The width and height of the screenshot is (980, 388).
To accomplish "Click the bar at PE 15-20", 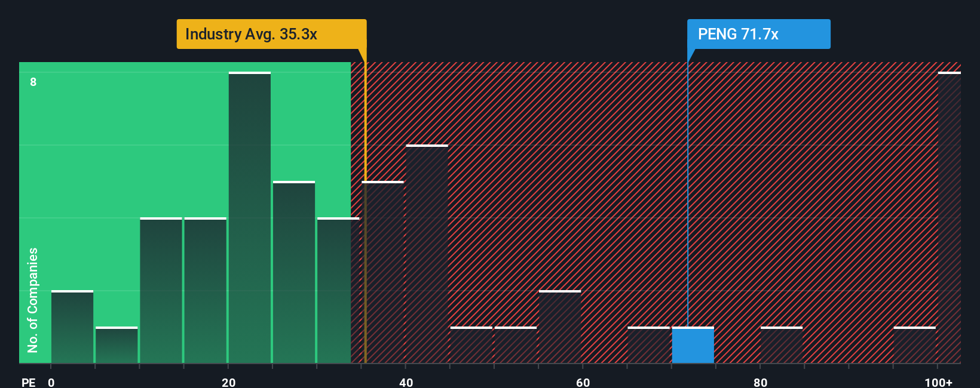I will coord(206,290).
